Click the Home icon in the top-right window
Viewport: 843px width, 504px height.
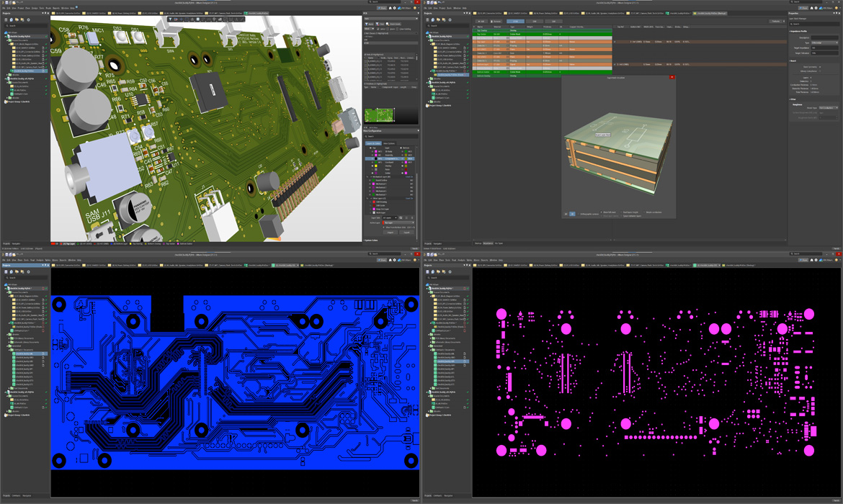point(812,8)
